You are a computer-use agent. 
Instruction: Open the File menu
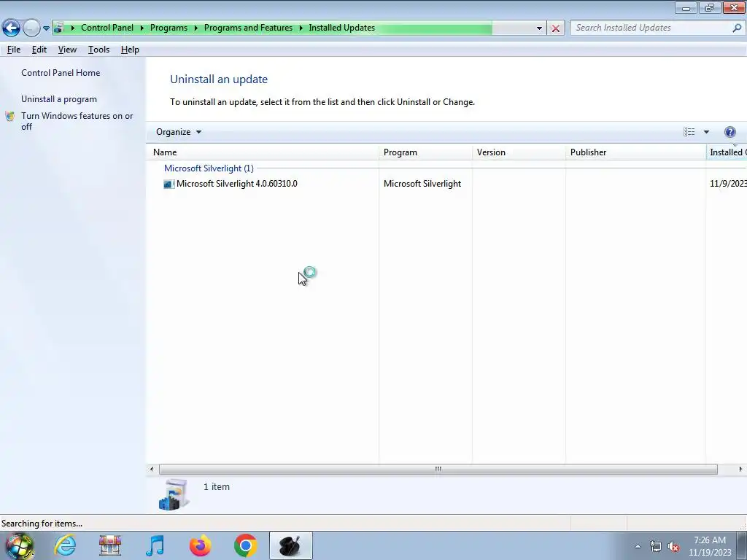[x=13, y=50]
